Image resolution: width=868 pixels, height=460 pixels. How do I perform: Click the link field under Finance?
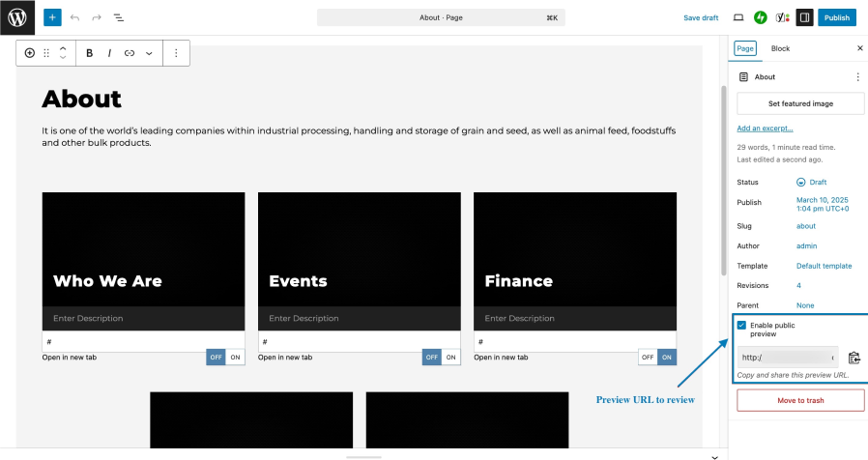575,341
